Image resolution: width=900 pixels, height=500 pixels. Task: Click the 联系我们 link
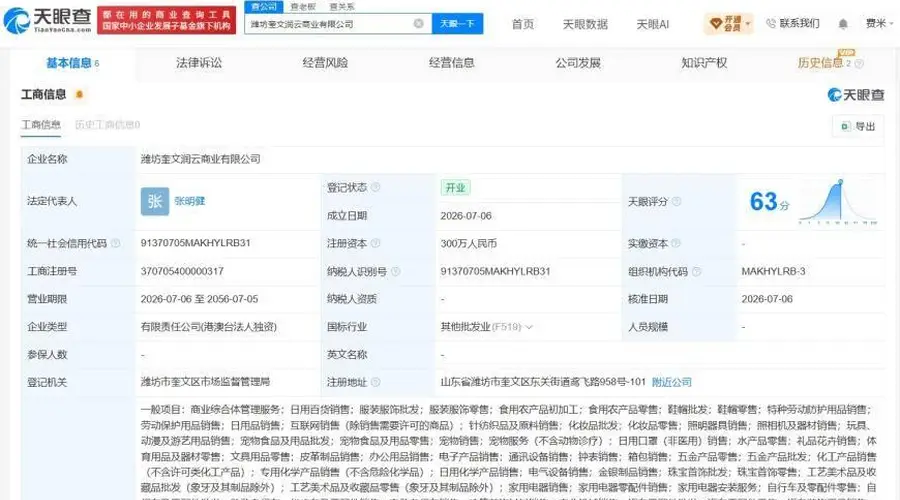pyautogui.click(x=799, y=24)
